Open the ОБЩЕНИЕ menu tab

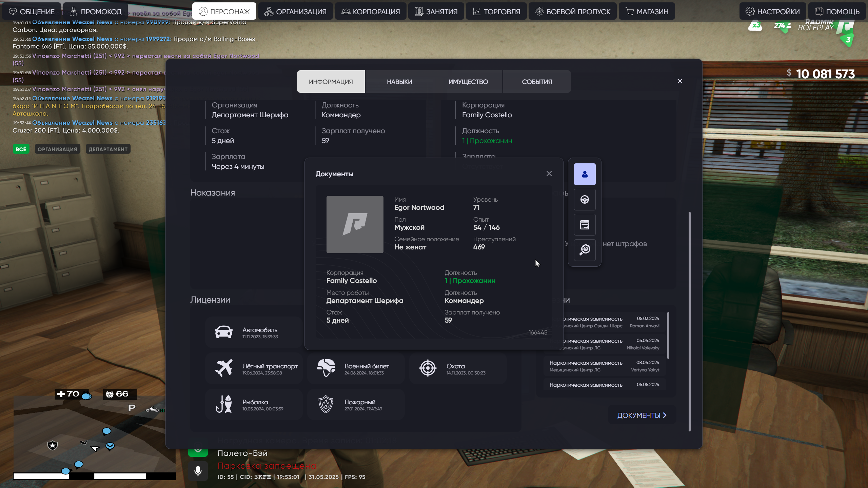pyautogui.click(x=32, y=12)
